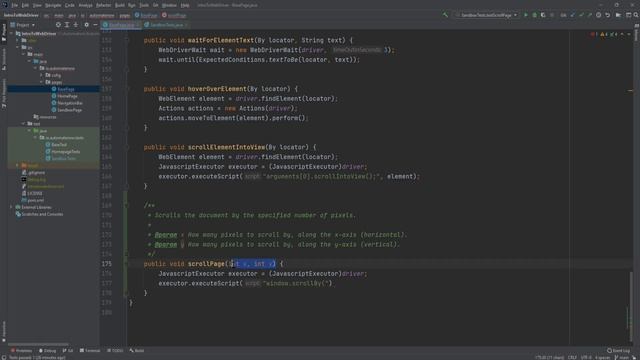Open the Refactor menu
This screenshot has width=640, height=360.
[103, 5]
